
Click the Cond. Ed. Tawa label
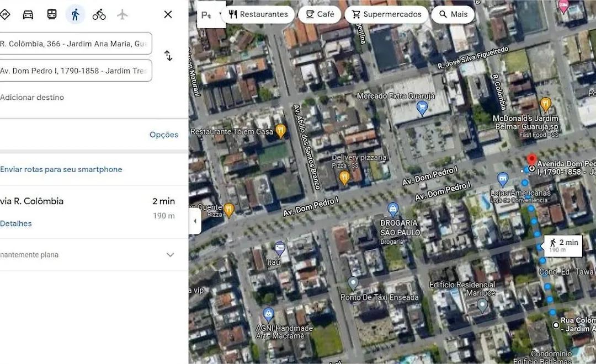pos(566,272)
